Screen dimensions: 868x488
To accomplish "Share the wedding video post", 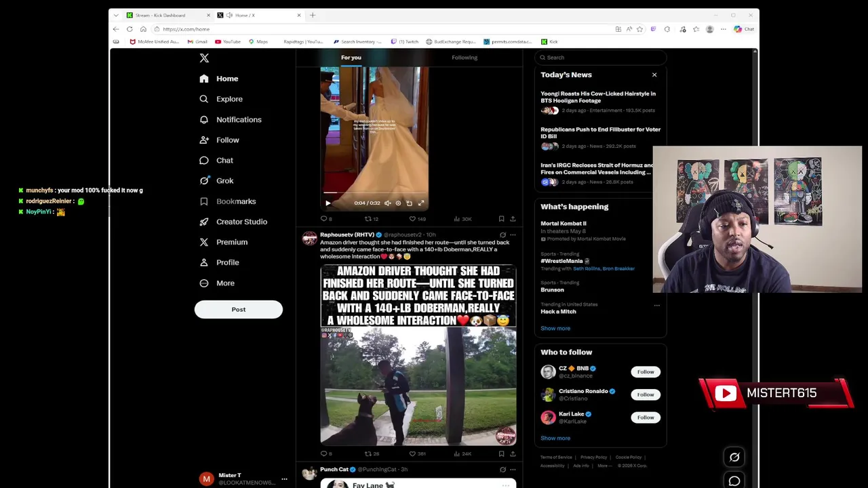I will pyautogui.click(x=513, y=219).
